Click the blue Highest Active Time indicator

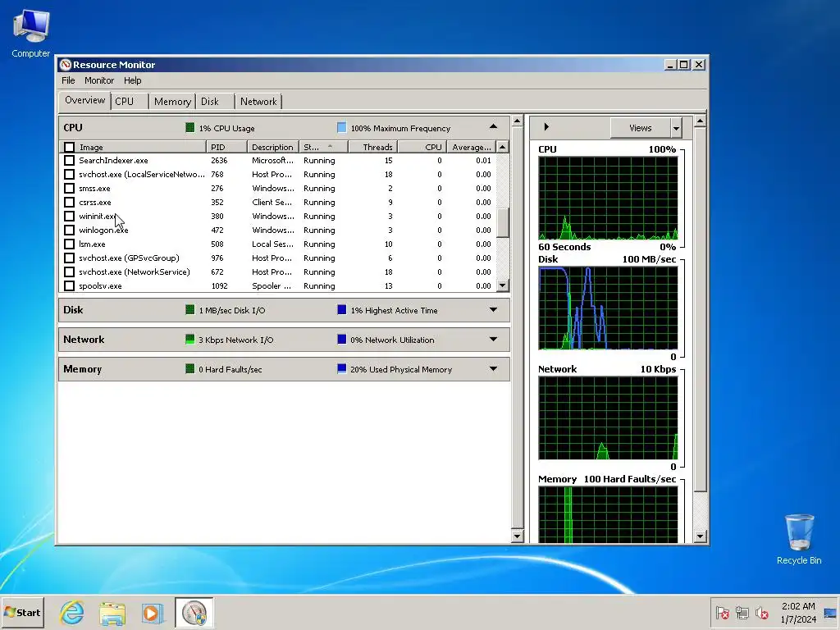pos(341,309)
